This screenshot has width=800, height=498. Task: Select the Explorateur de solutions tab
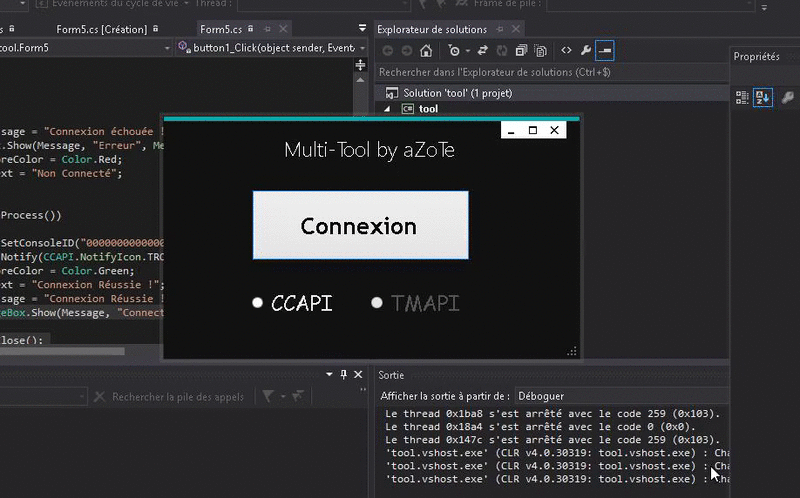[432, 30]
